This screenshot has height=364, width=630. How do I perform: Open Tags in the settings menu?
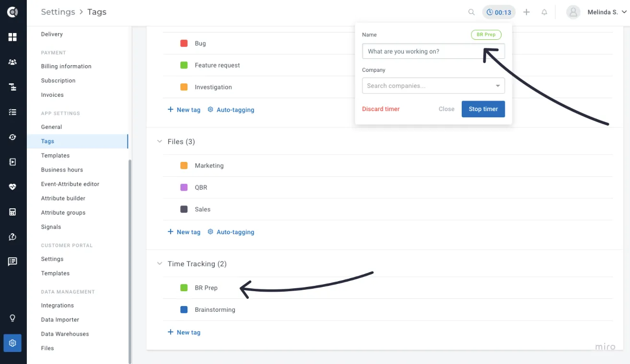click(x=77, y=141)
